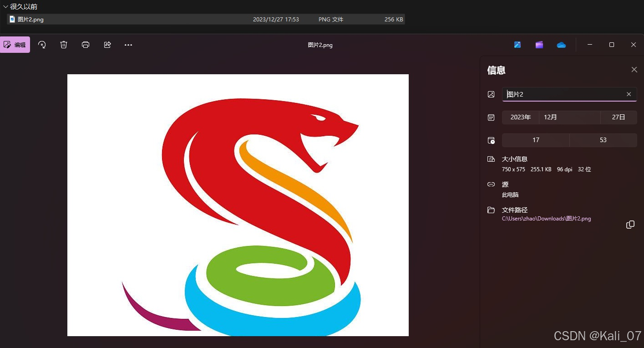Click the clock icon beside the time

point(491,140)
